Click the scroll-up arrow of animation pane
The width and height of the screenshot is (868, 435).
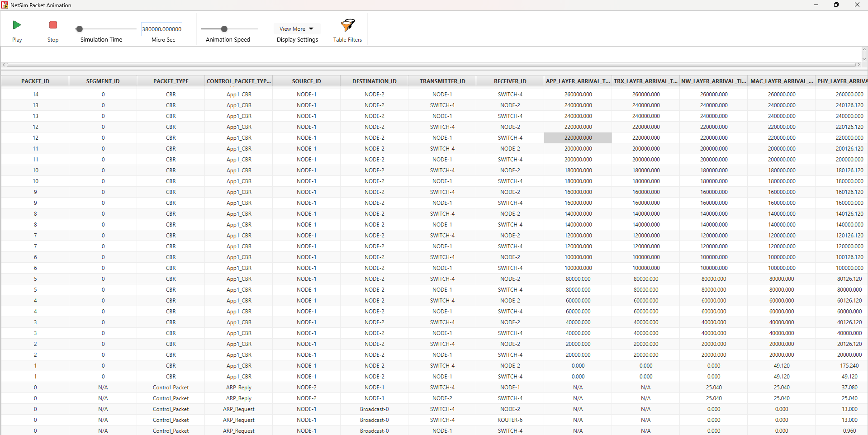(x=864, y=49)
